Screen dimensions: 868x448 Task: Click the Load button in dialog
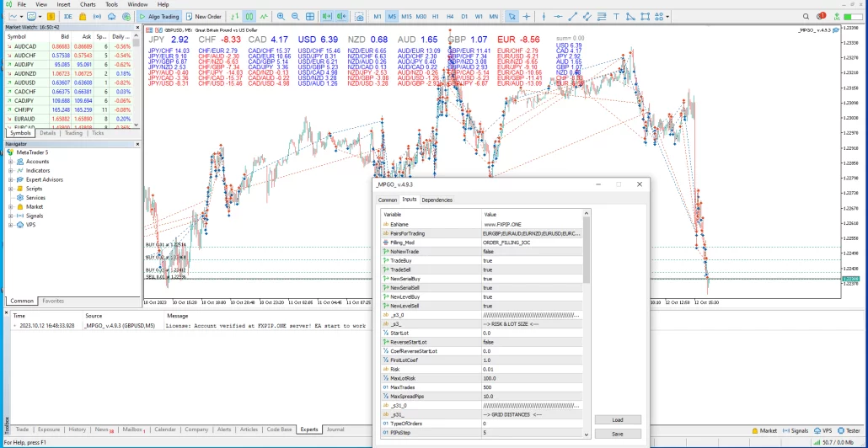pos(617,419)
